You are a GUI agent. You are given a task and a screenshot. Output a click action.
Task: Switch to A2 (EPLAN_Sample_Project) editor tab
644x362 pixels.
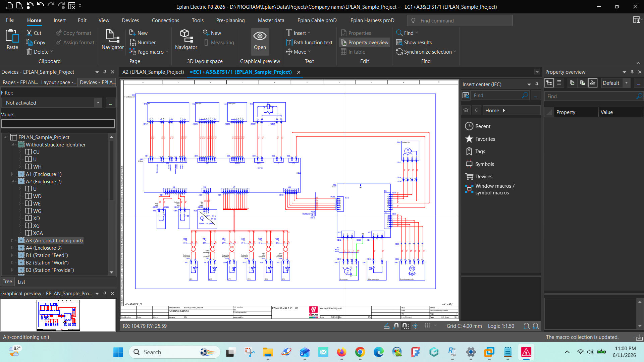click(x=153, y=72)
